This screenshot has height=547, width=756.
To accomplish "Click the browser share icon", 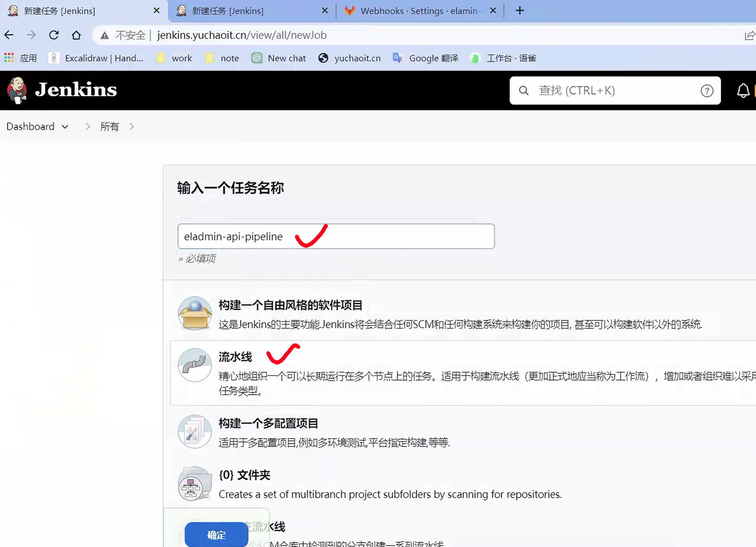I will [749, 35].
